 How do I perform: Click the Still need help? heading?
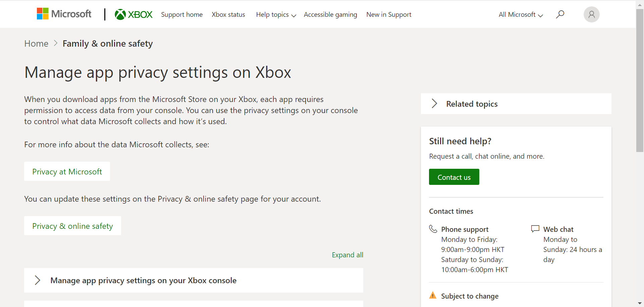pyautogui.click(x=460, y=141)
